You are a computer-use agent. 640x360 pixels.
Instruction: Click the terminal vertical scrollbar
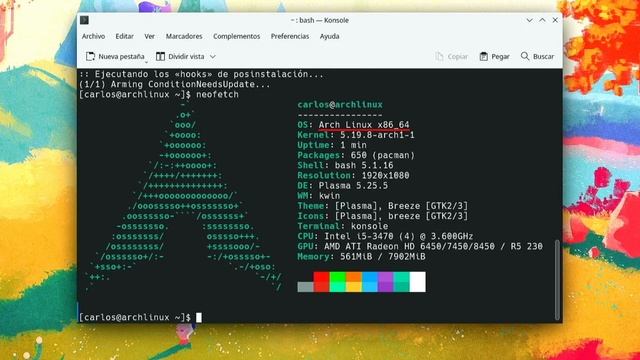coord(557,280)
